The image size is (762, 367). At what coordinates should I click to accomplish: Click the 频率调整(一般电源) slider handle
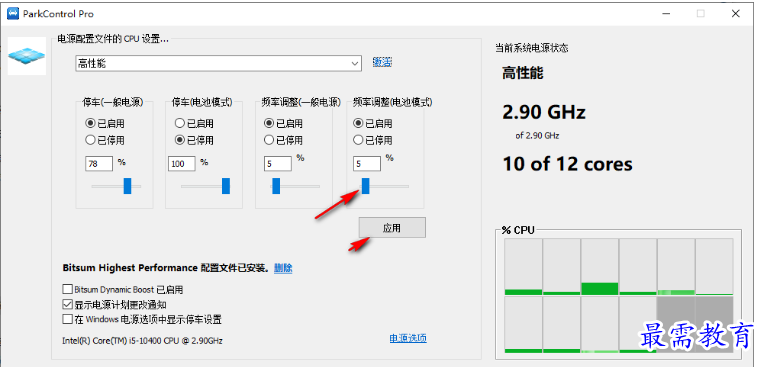(276, 186)
